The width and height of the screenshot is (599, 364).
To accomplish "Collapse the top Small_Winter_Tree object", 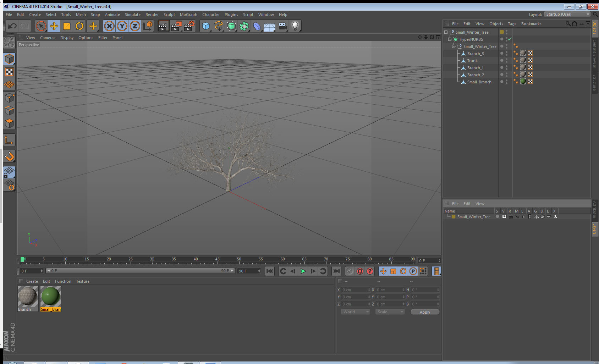I will coord(446,32).
